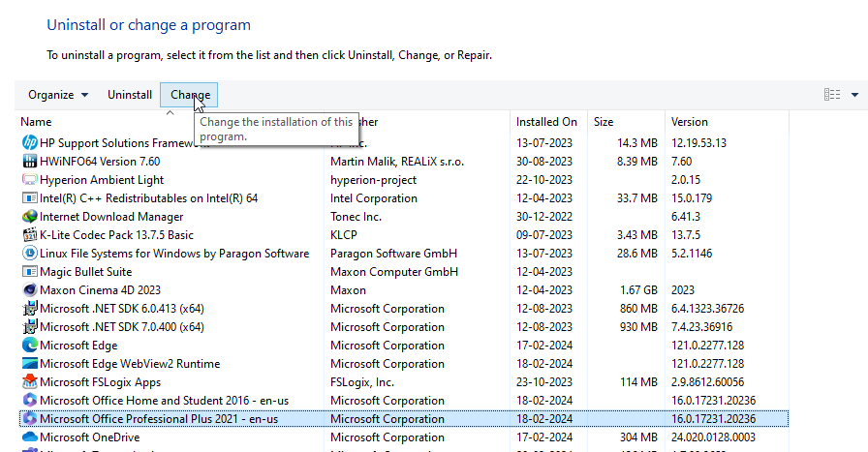Select the Magic Bullet Suite entry

(86, 272)
